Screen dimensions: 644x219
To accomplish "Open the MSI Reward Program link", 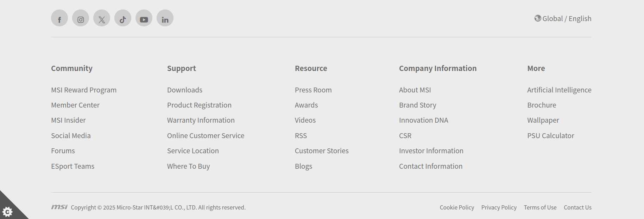I will [x=84, y=90].
